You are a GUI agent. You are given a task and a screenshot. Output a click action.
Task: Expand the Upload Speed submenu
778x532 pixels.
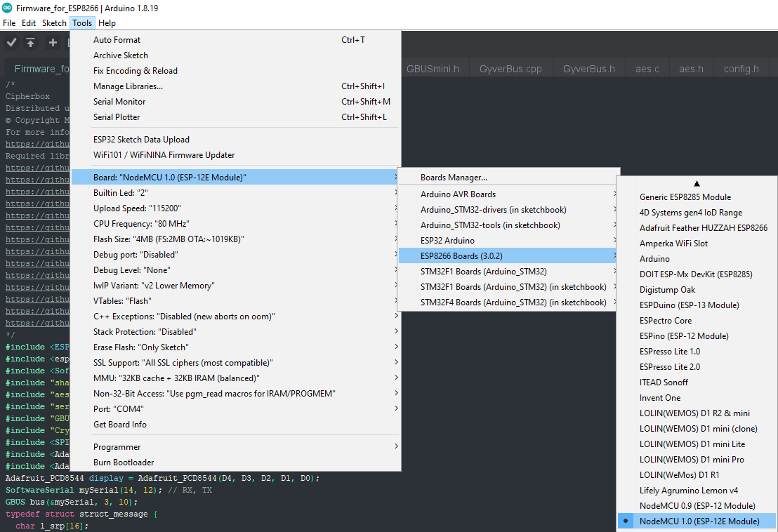pos(236,208)
